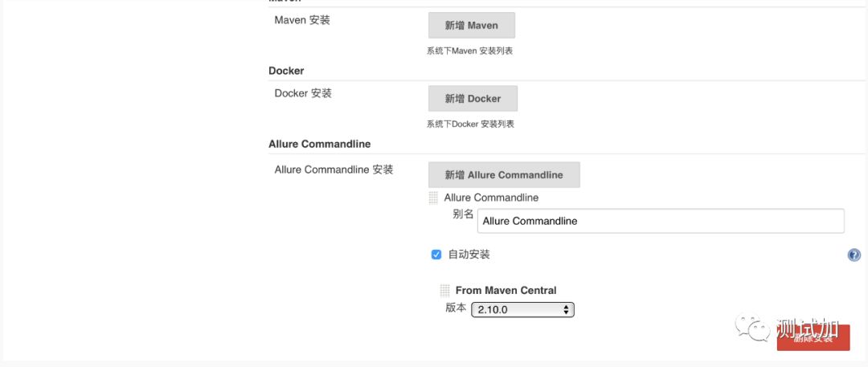The image size is (868, 367).
Task: Add installer via 新增 Allure Commandline button
Action: pos(504,174)
